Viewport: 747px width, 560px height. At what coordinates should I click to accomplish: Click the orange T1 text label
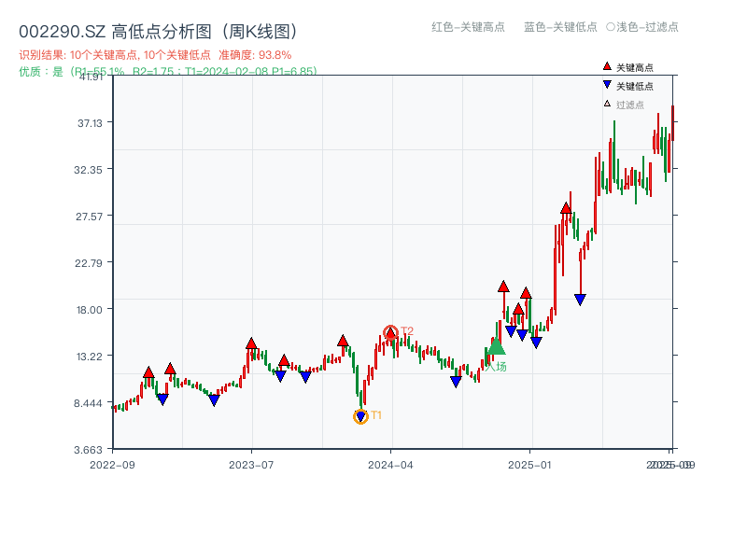376,415
